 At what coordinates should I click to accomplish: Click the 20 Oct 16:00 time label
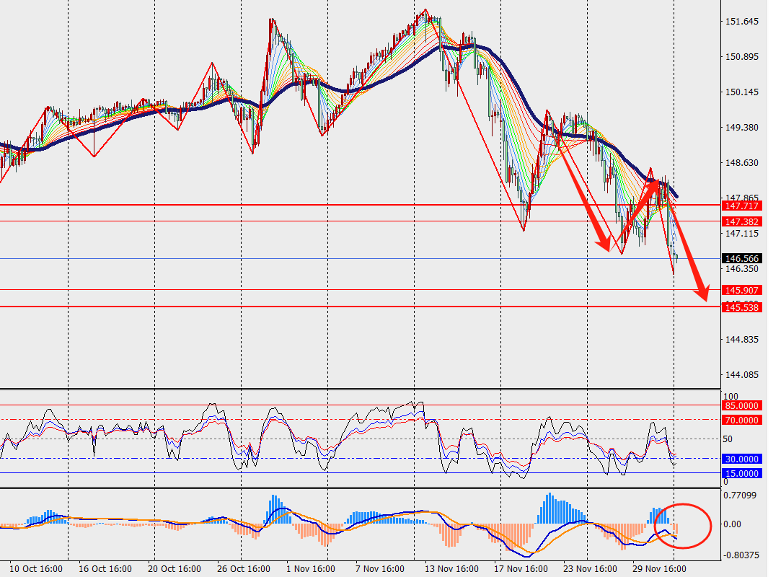[x=174, y=569]
